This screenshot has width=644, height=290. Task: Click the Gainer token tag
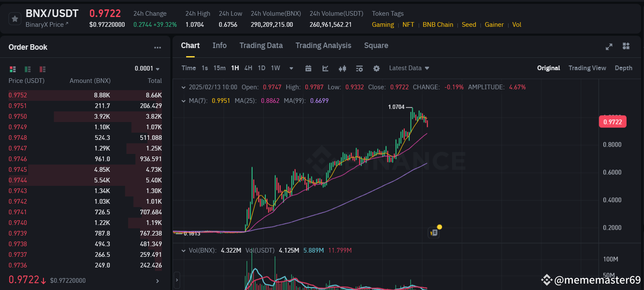point(494,25)
